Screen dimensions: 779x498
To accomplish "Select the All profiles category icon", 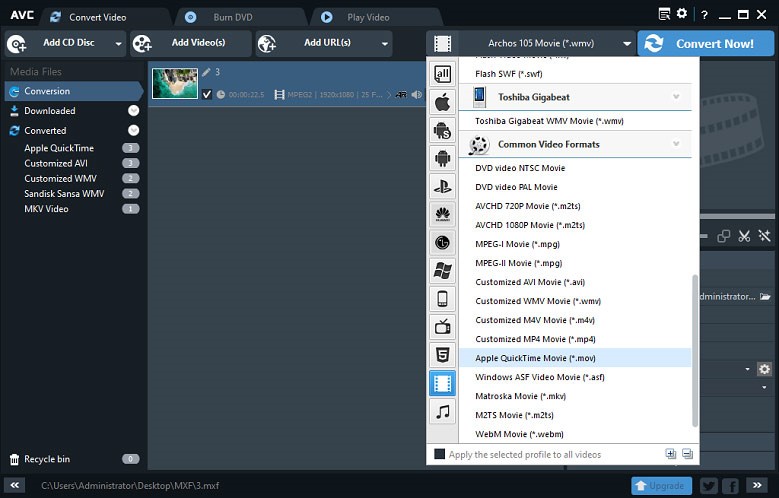I will click(x=442, y=75).
